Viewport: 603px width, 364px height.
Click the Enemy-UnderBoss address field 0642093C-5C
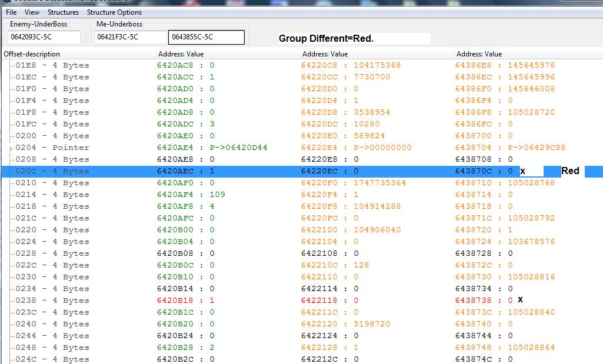[x=44, y=37]
